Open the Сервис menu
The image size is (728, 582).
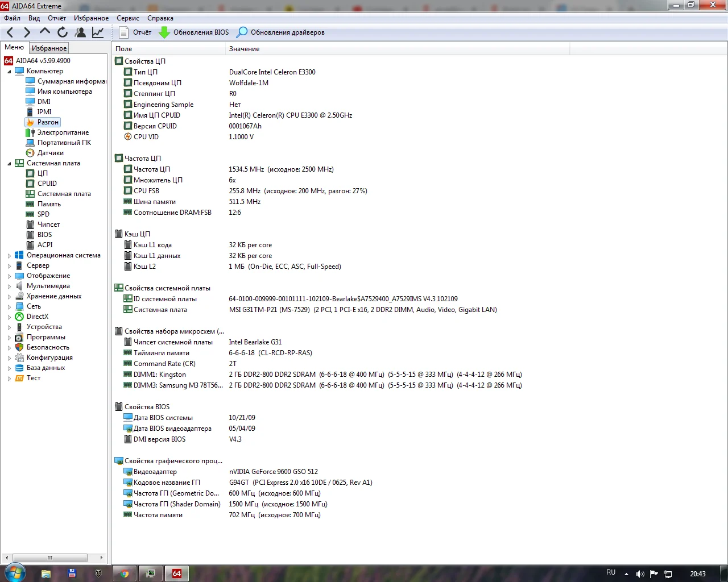point(127,18)
